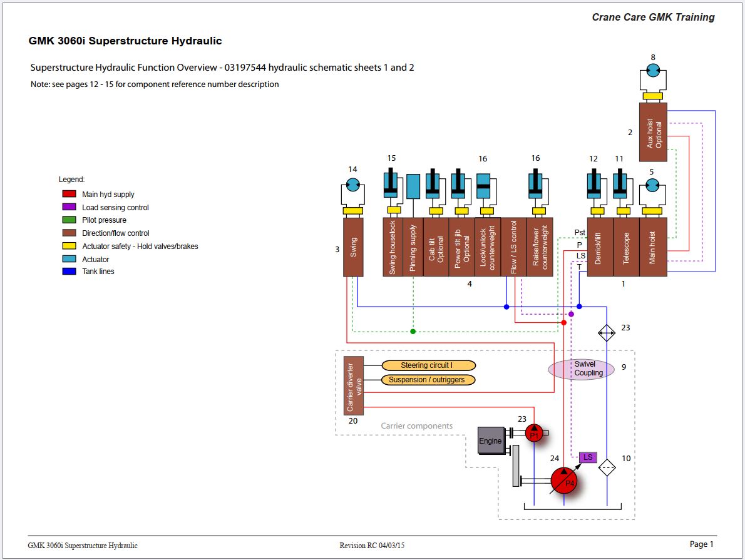The image size is (745, 560).
Task: Click the aux hoist motor symbol 8
Action: (x=653, y=71)
